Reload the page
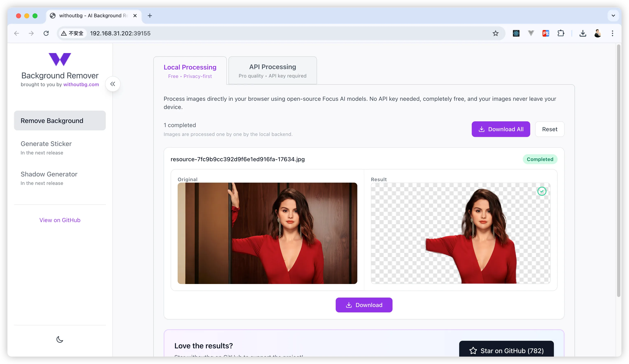 click(46, 33)
